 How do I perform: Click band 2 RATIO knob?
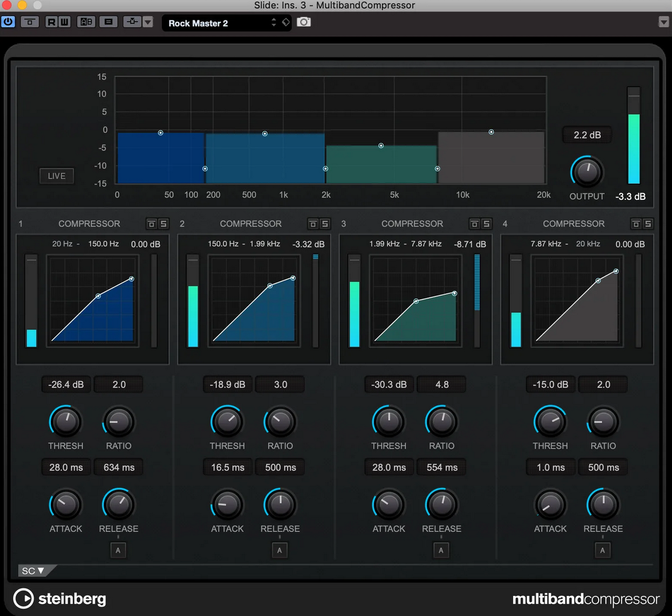point(280,422)
